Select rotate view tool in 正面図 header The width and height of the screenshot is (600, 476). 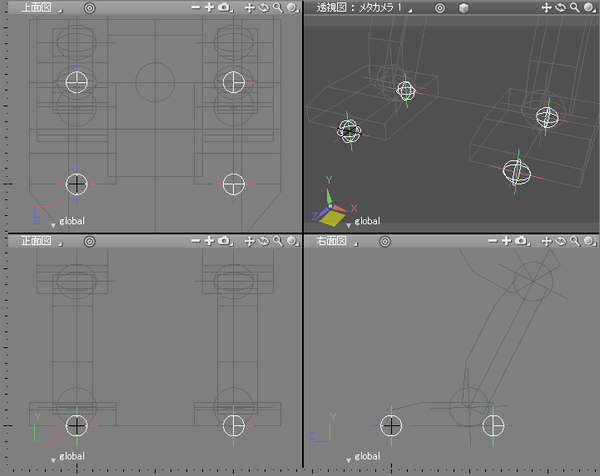263,241
